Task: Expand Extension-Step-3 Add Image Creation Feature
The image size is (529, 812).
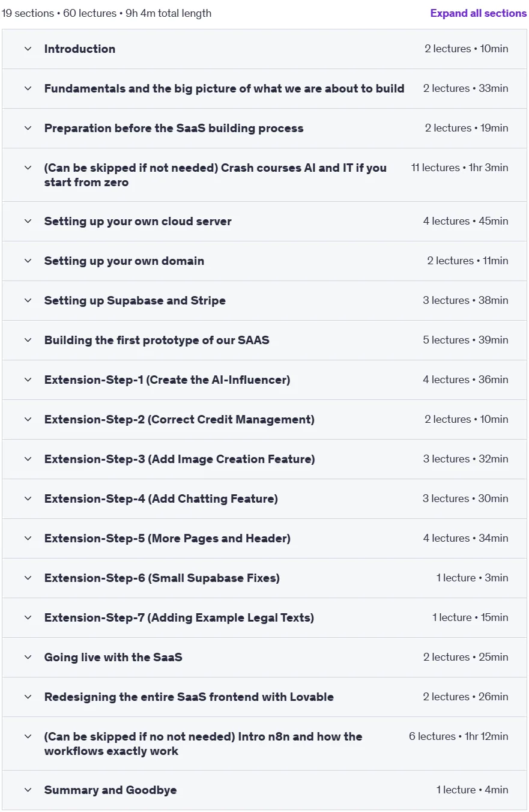Action: [264, 459]
